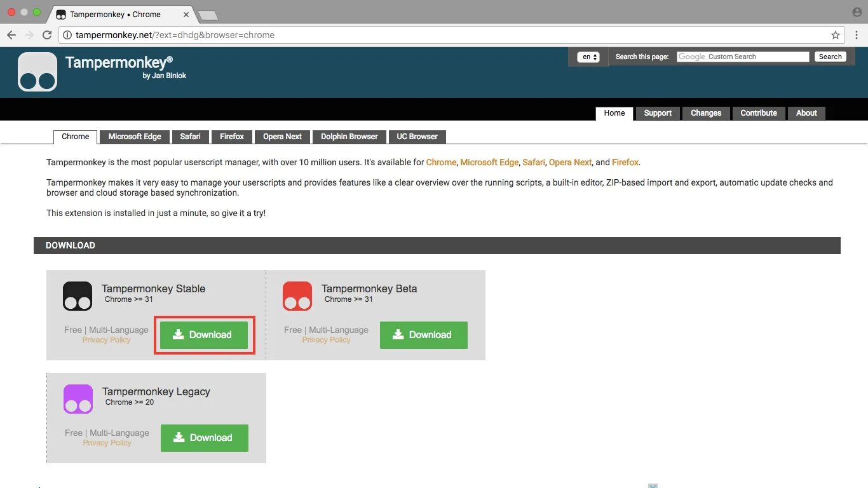868x488 pixels.
Task: Open the Privacy Policy under Tampermonkey Legacy
Action: coord(106,443)
